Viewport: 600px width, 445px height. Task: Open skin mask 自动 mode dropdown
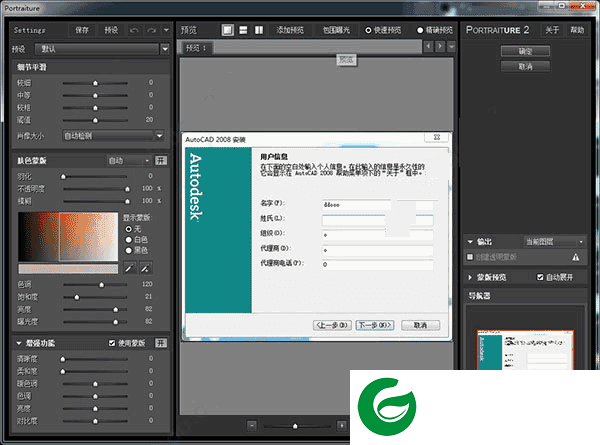tap(129, 161)
